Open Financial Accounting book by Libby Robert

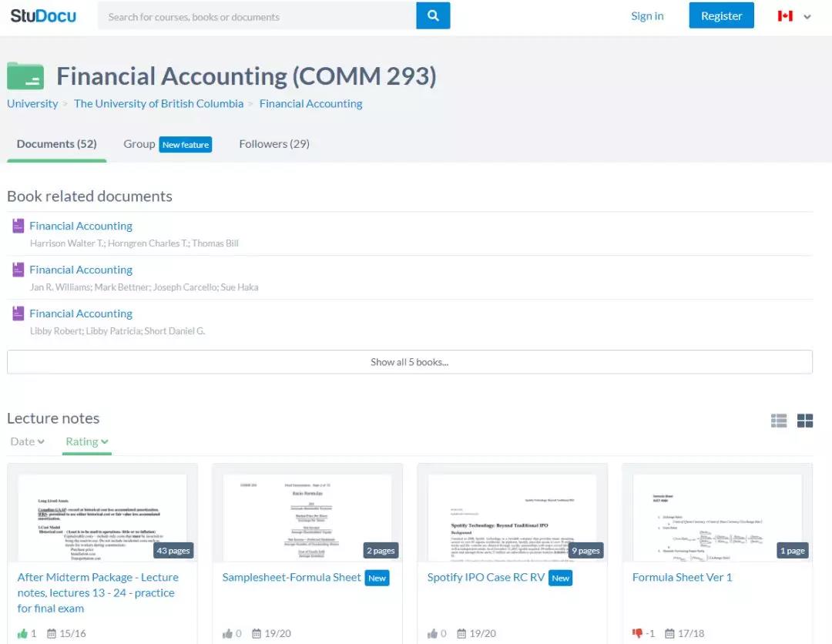point(81,314)
